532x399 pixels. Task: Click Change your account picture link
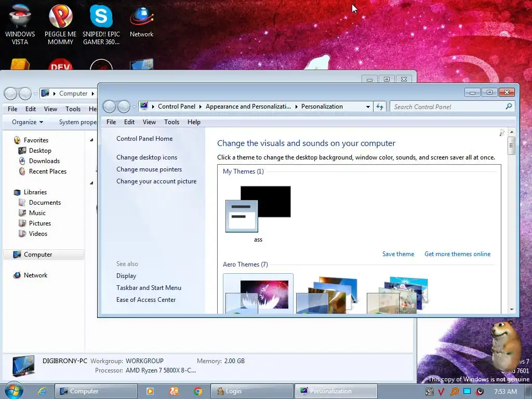coord(156,181)
